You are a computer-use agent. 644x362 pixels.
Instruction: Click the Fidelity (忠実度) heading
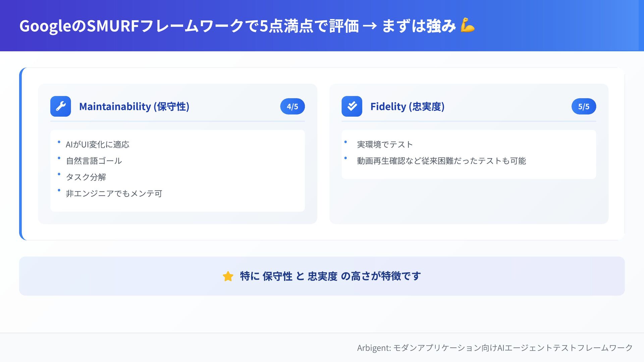click(407, 107)
